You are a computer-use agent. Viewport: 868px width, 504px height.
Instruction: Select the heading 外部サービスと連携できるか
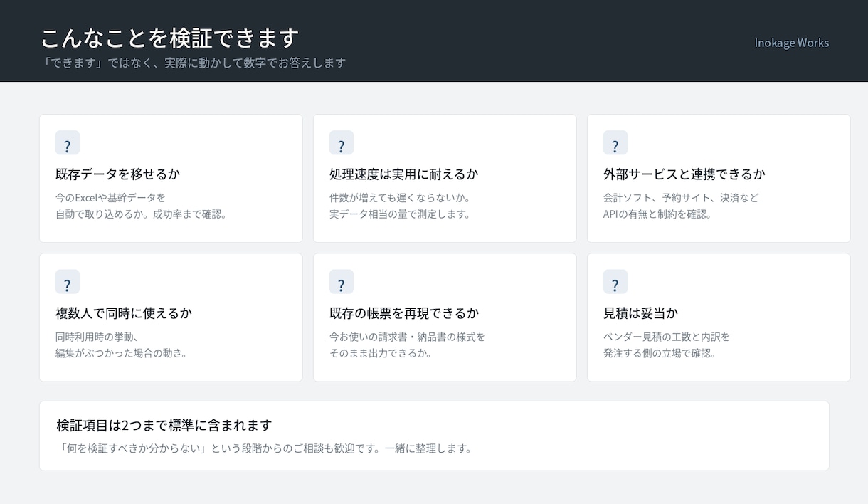(684, 174)
